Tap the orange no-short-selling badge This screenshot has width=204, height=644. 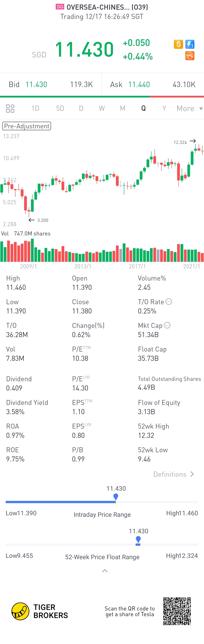[190, 56]
